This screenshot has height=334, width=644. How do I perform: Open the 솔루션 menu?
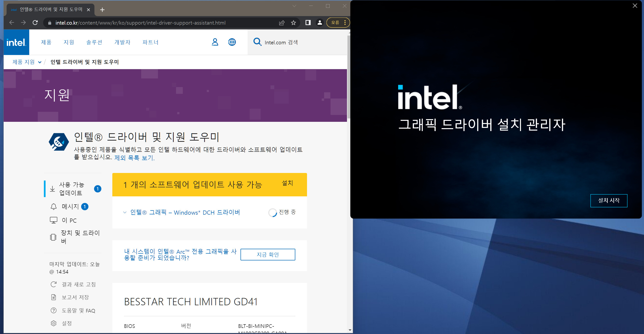94,42
